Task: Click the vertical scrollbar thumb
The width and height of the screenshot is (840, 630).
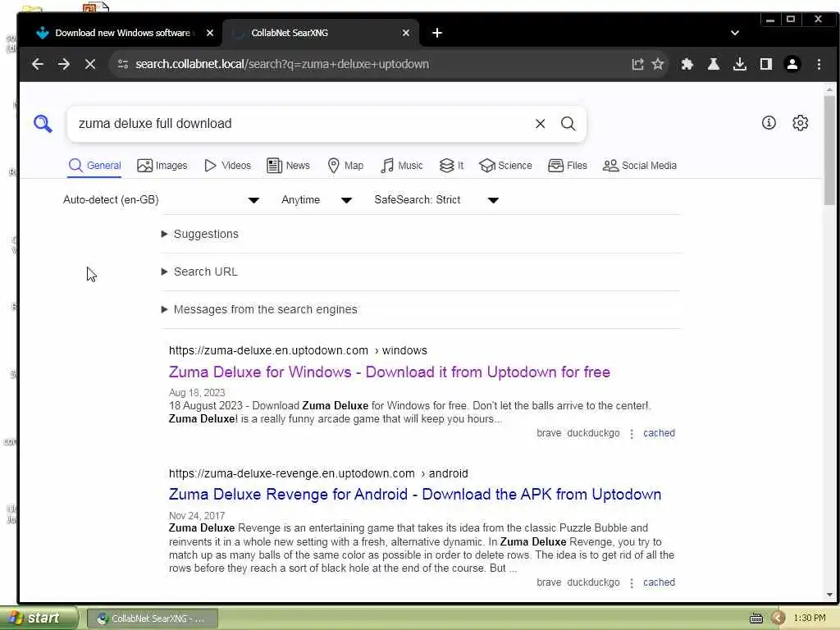Action: tap(829, 150)
